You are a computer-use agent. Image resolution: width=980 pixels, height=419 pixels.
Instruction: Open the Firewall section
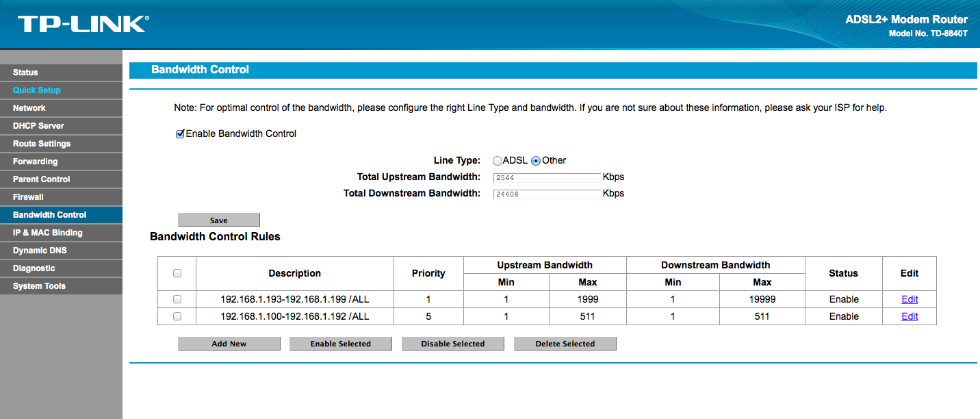tap(61, 197)
